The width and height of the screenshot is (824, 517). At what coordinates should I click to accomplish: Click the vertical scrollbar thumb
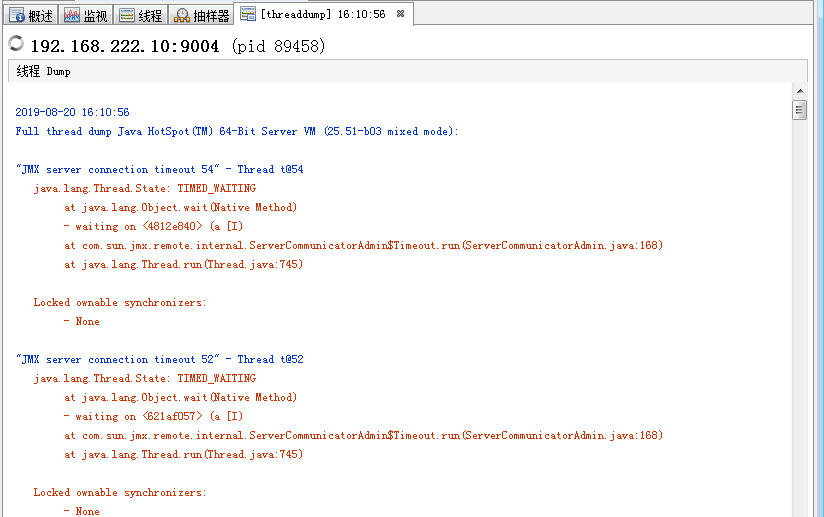[x=800, y=110]
